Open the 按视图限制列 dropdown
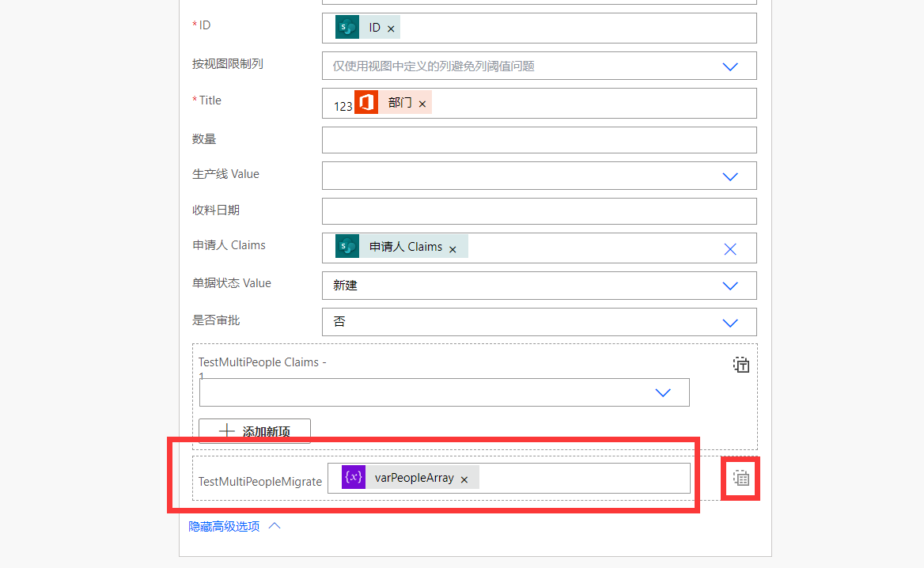The height and width of the screenshot is (568, 924). coord(730,66)
